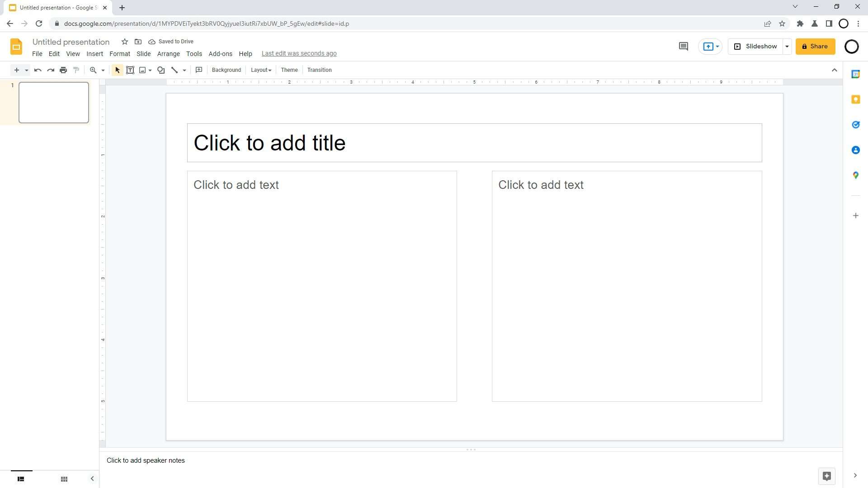Viewport: 868px width, 488px height.
Task: Open the Insert image dropdown
Action: point(151,70)
